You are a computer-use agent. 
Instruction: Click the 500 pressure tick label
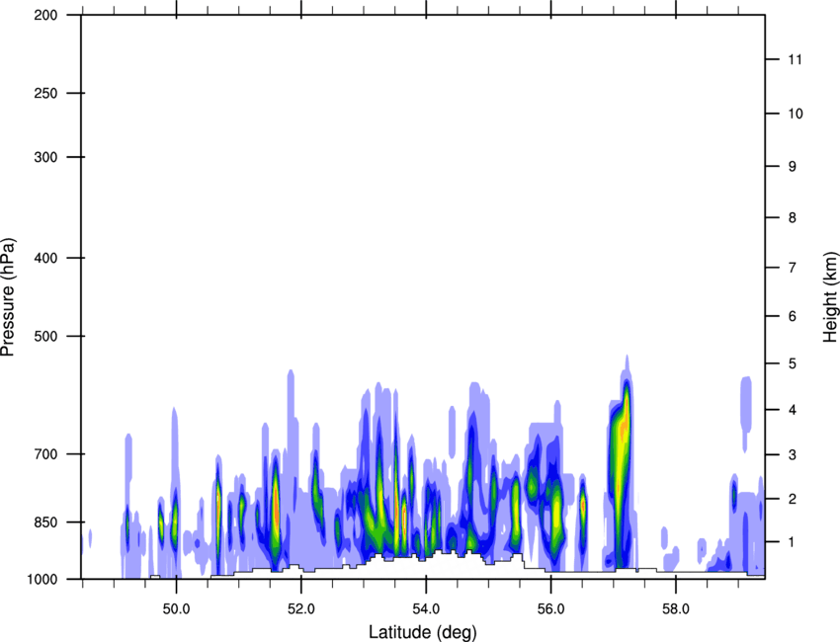point(45,336)
